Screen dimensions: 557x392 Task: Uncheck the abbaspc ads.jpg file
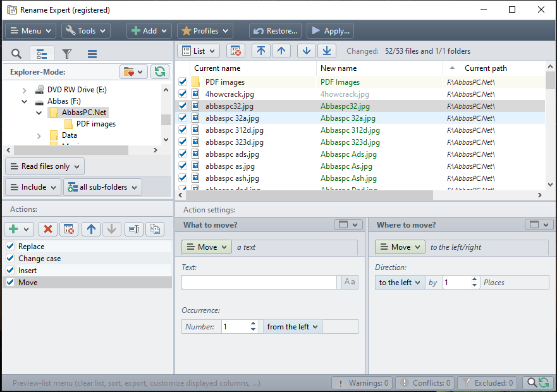[x=183, y=154]
